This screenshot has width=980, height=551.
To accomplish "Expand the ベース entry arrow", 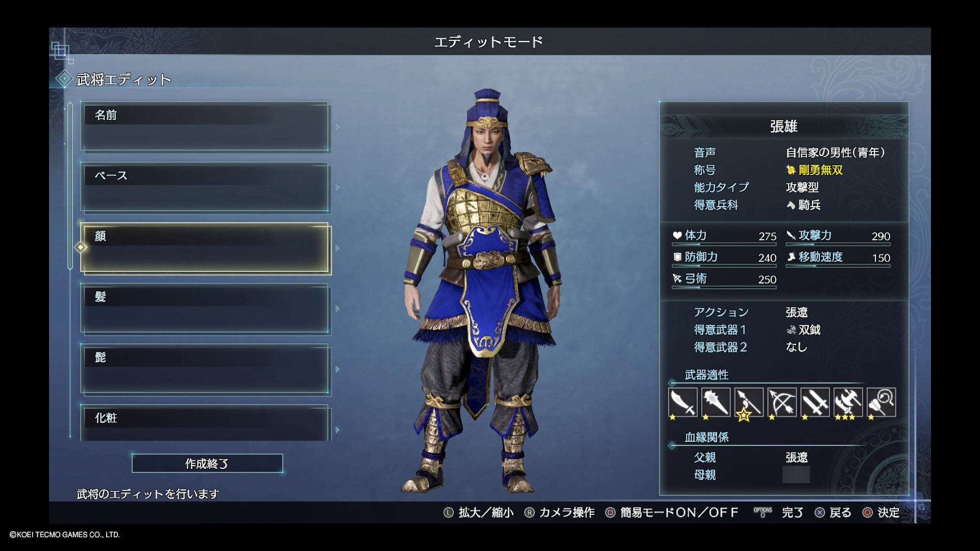I will point(337,188).
